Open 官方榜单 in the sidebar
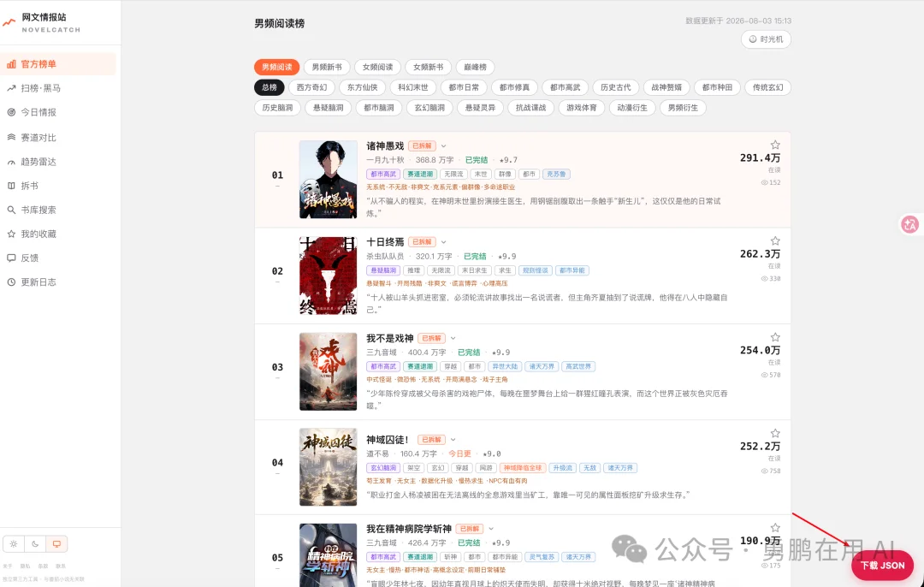The width and height of the screenshot is (924, 587). pyautogui.click(x=59, y=64)
